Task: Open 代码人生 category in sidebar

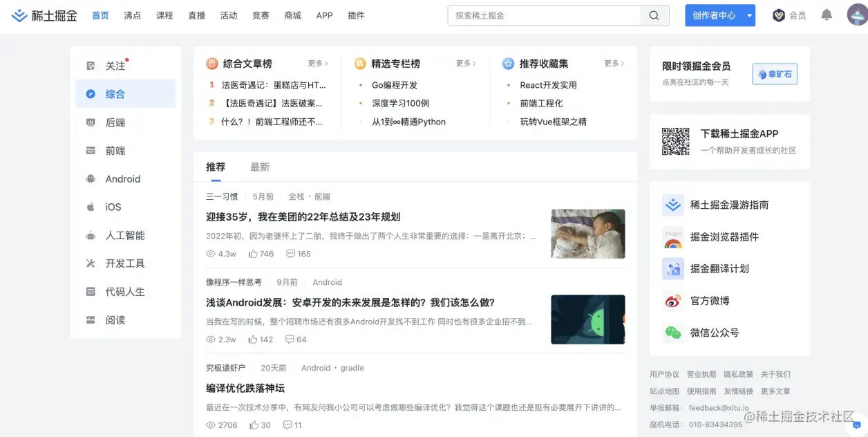Action: 126,292
